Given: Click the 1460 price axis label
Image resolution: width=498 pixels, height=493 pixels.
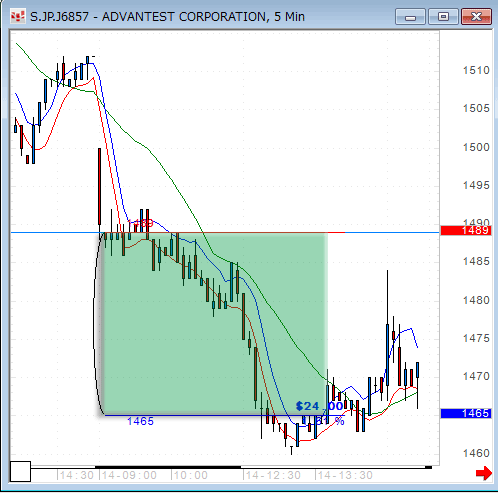Looking at the screenshot, I should [x=476, y=453].
